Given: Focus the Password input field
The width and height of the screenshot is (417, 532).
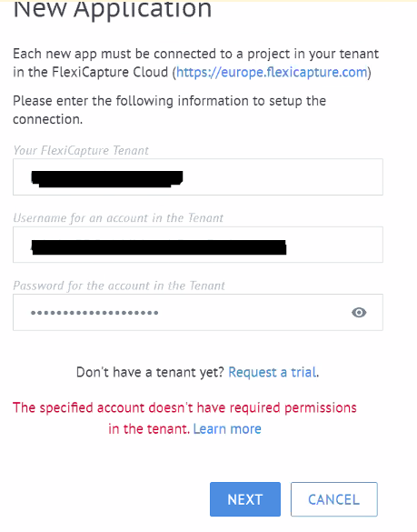Looking at the screenshot, I should coord(198,312).
